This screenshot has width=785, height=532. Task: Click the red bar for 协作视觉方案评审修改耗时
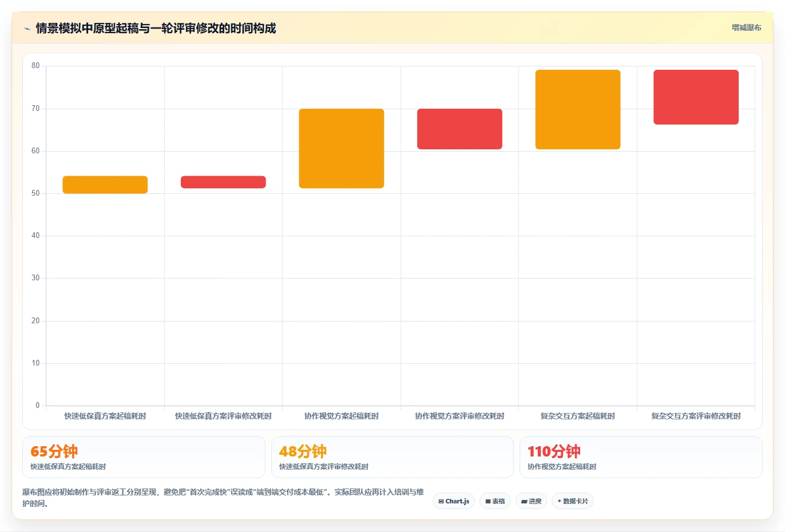tap(459, 129)
